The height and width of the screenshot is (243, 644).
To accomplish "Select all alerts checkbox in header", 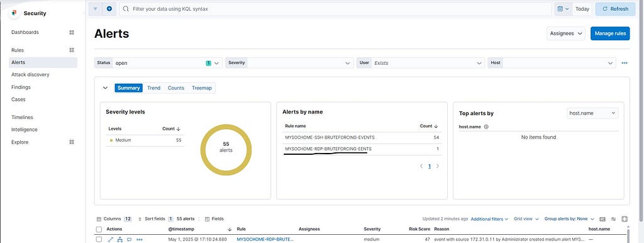I will [x=99, y=229].
